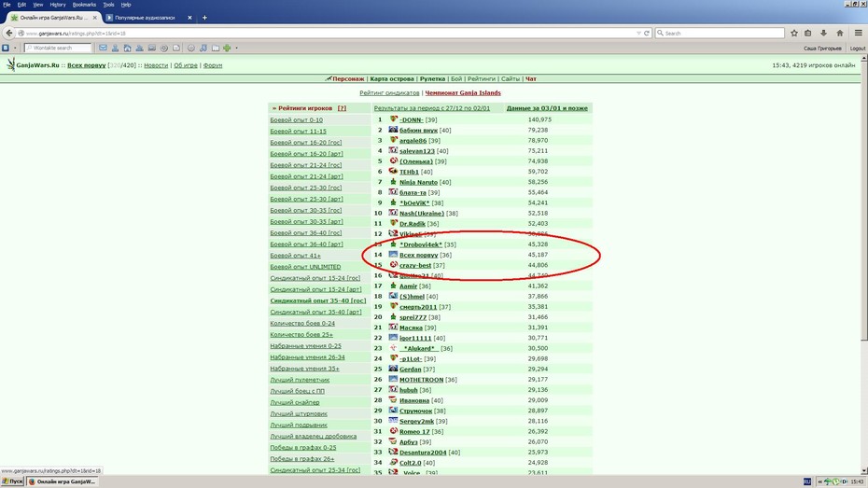This screenshot has height=488, width=868.
Task: Click RU language indicator in tray
Action: 807,481
